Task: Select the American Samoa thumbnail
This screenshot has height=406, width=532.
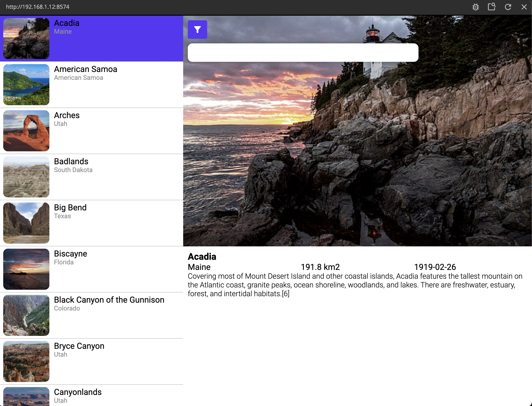Action: pos(26,85)
